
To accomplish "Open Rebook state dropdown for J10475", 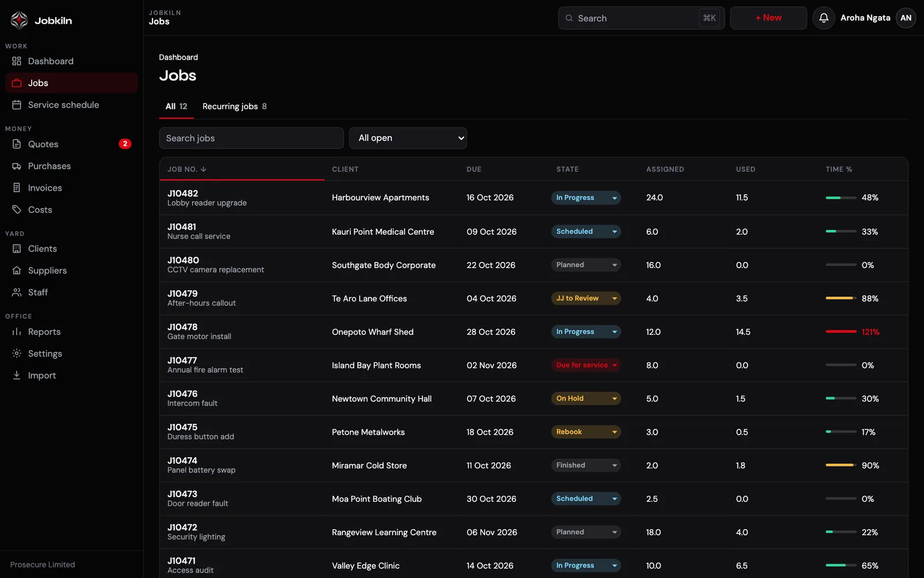I will [x=586, y=432].
